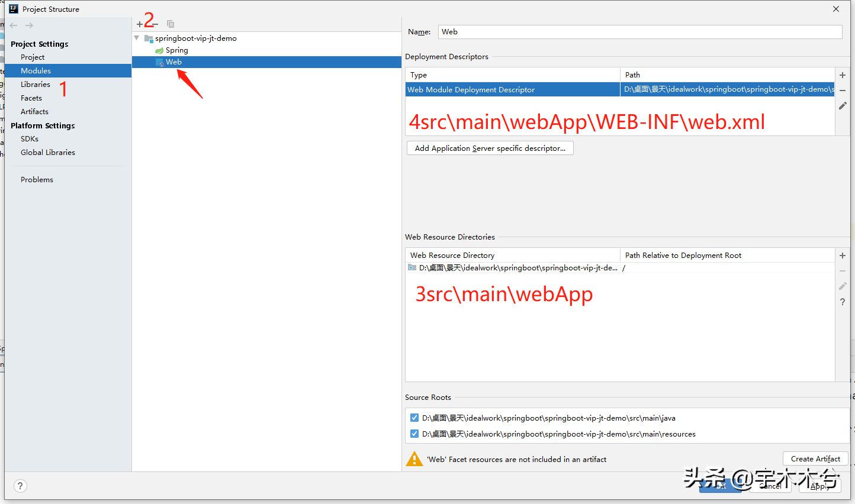Click the back navigation arrow
The height and width of the screenshot is (504, 855).
click(x=14, y=25)
